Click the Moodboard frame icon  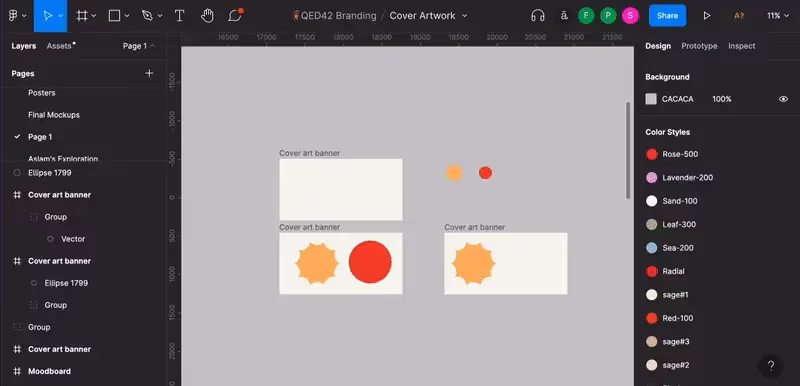pyautogui.click(x=17, y=371)
